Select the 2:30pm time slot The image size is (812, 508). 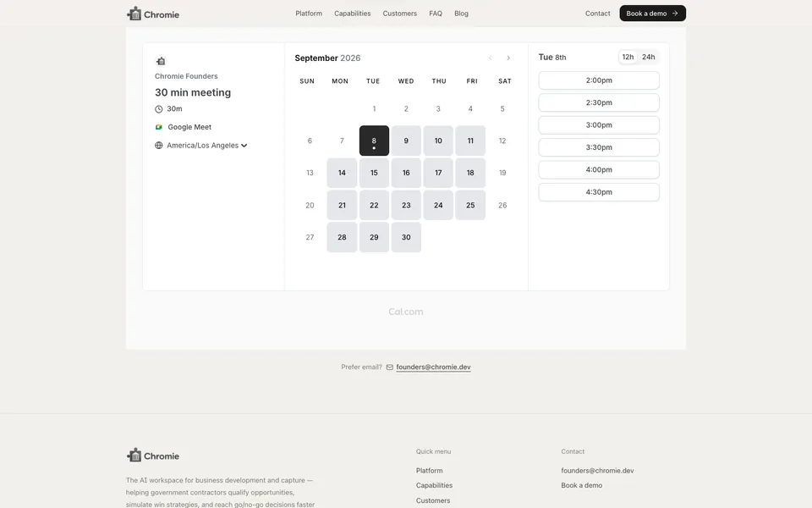click(599, 102)
